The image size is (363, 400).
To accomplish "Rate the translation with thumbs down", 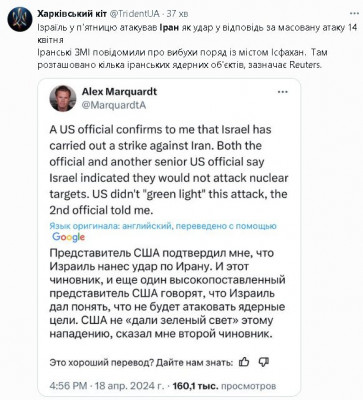I will (264, 362).
